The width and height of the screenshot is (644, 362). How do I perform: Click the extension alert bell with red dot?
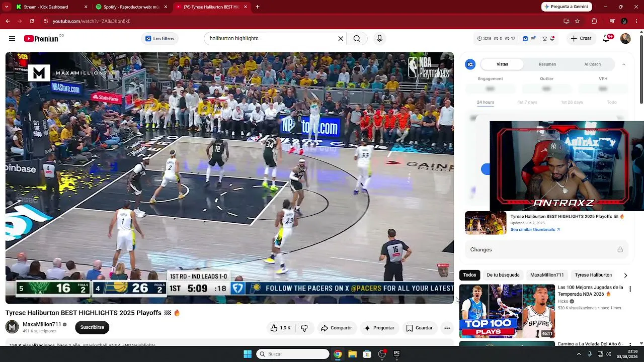(552, 39)
